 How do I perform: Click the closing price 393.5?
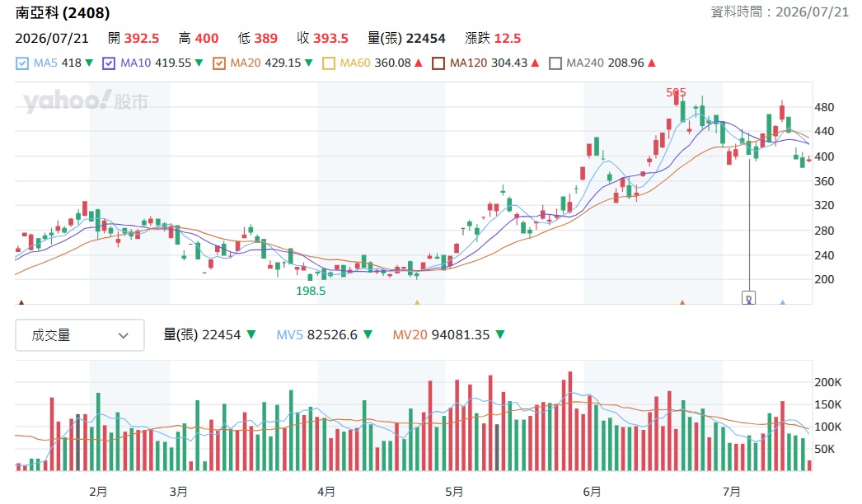[x=331, y=38]
